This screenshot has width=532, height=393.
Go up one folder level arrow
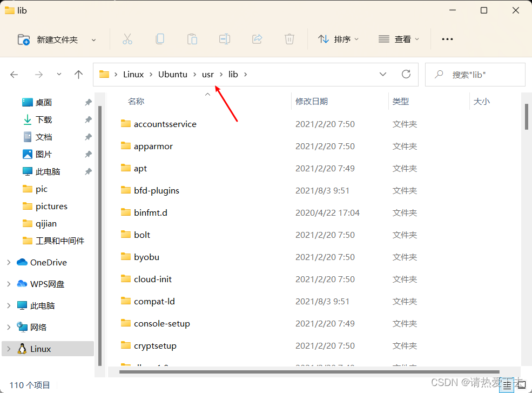coord(78,75)
